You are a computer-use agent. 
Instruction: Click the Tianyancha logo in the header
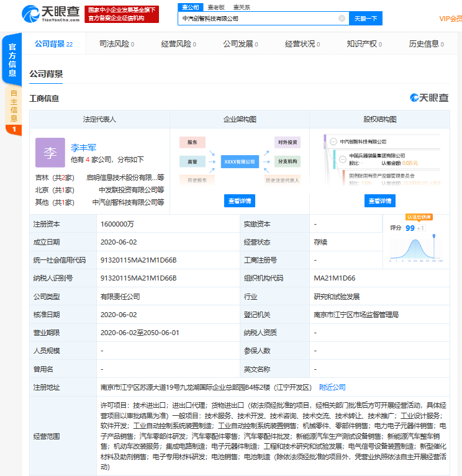click(x=50, y=14)
